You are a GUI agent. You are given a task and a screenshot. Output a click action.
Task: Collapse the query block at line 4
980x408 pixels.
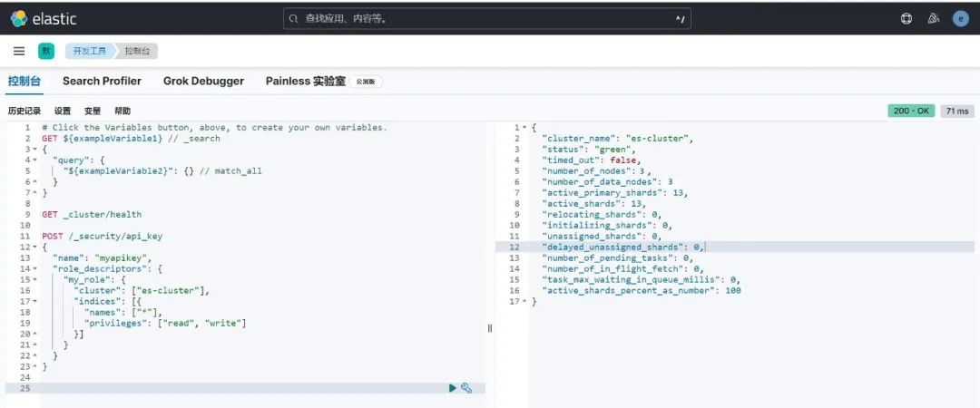35,160
